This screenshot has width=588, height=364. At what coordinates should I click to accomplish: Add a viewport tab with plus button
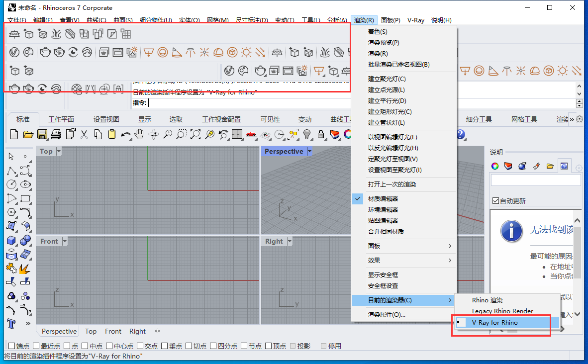(158, 331)
